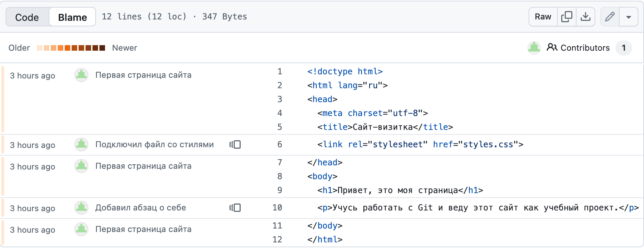Open 'Первая страница сайта' commit at line 7
Image resolution: width=644 pixels, height=249 pixels.
(144, 166)
